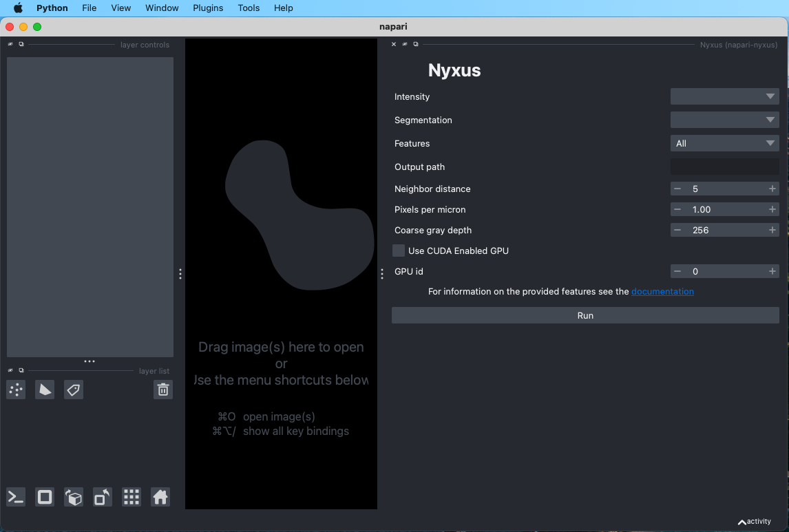
Task: Expand the Features dropdown set to All
Action: point(724,143)
